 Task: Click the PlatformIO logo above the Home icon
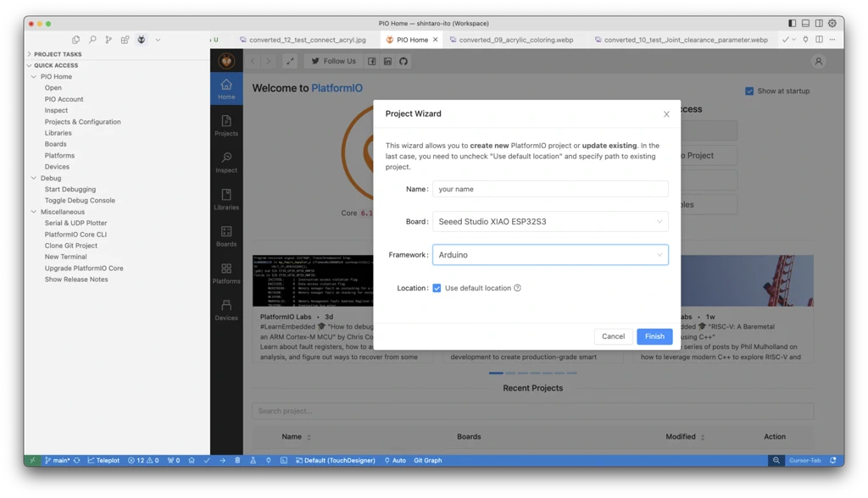click(x=226, y=61)
